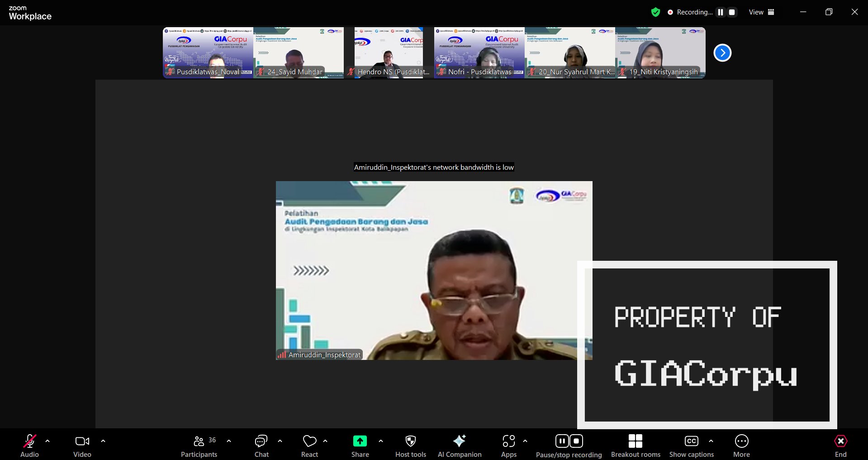
Task: Launch AI Companion
Action: click(460, 446)
